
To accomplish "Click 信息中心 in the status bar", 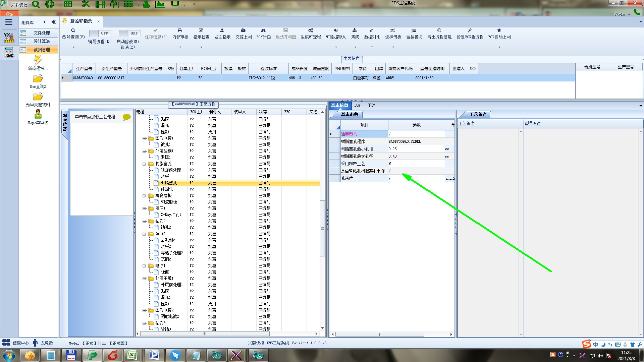I will point(21,343).
